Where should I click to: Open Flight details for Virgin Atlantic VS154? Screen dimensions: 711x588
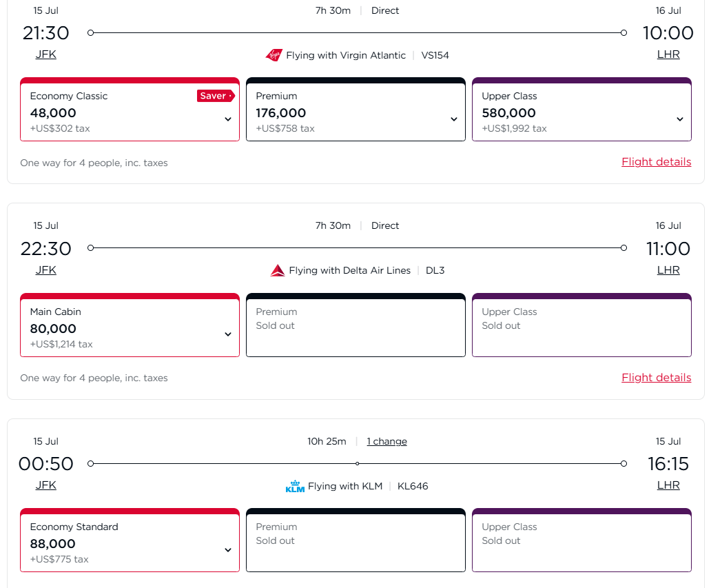tap(656, 162)
